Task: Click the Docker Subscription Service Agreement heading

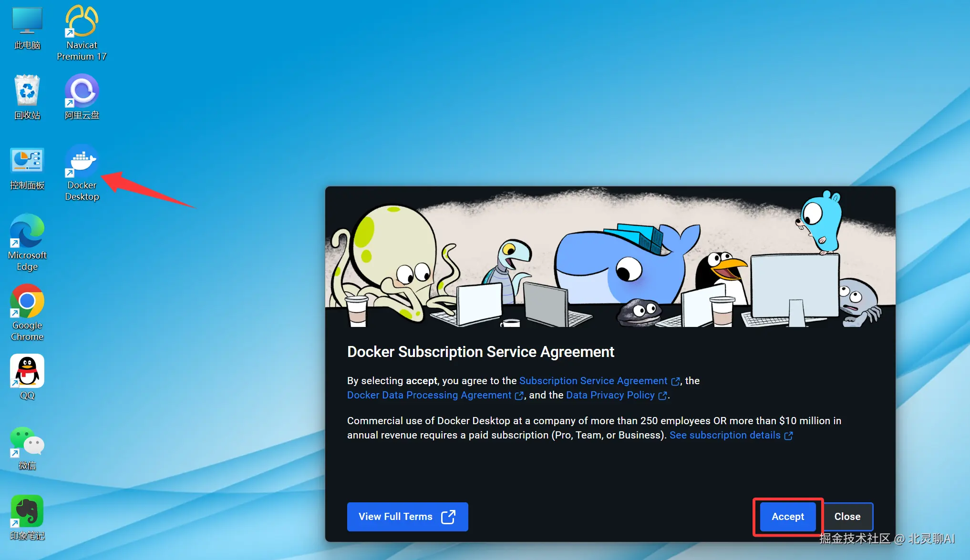Action: tap(480, 352)
